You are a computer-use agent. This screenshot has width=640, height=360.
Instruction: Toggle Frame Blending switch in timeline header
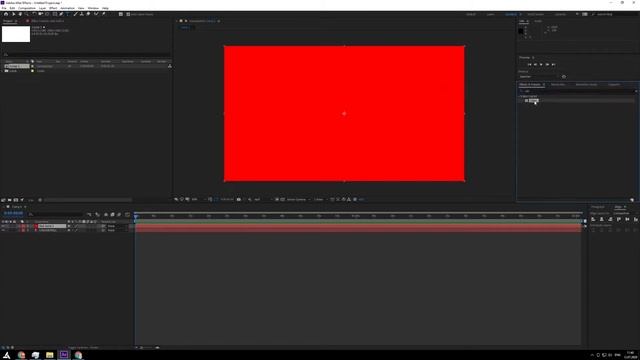coord(112,214)
